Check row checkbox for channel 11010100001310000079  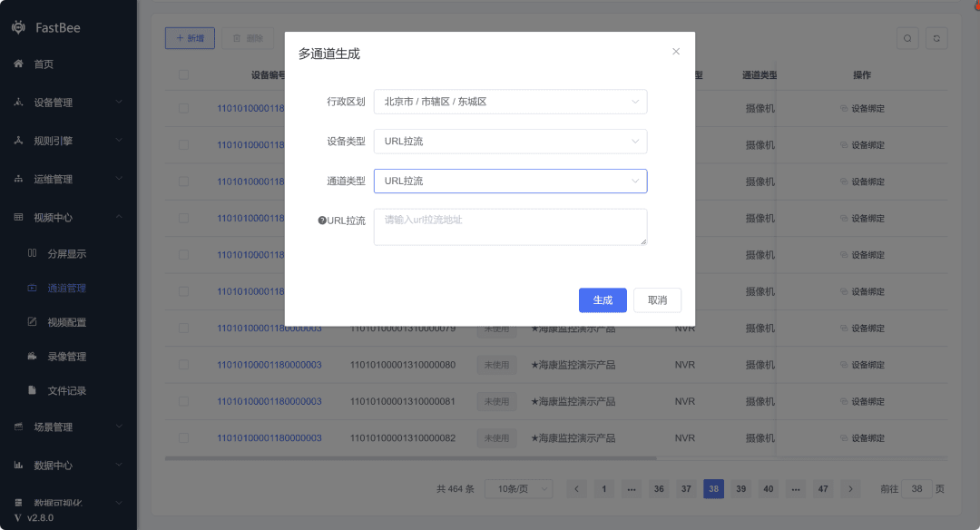pyautogui.click(x=183, y=329)
